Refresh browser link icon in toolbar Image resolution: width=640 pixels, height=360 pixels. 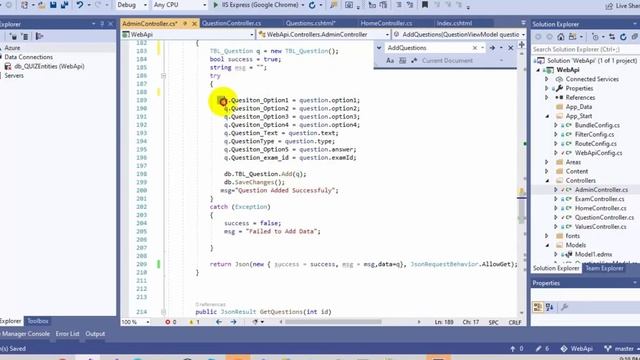(x=312, y=5)
